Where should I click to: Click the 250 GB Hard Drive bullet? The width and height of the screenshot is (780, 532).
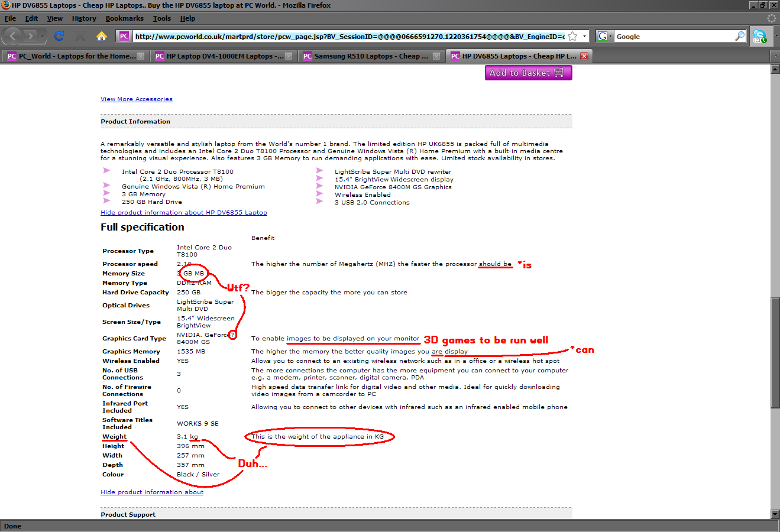coord(152,202)
